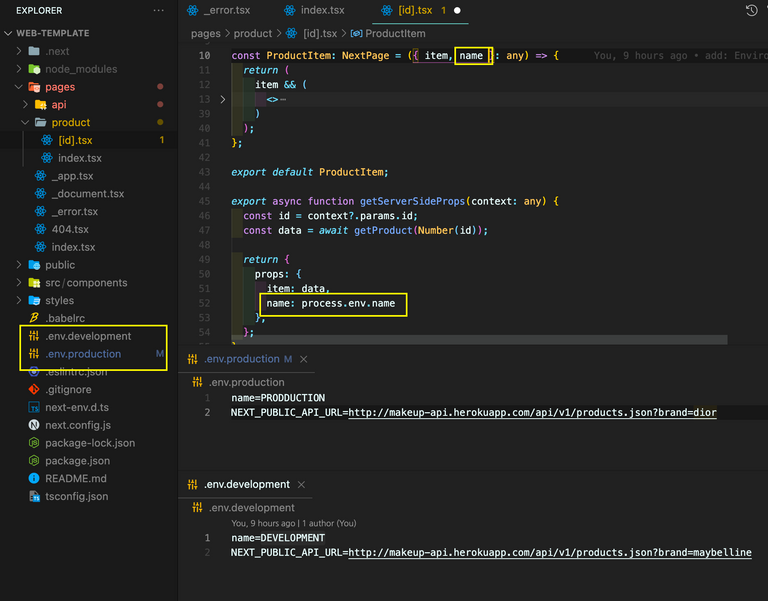Click the settings icon beside .env.production in Explorer
This screenshot has height=601, width=768.
click(34, 354)
